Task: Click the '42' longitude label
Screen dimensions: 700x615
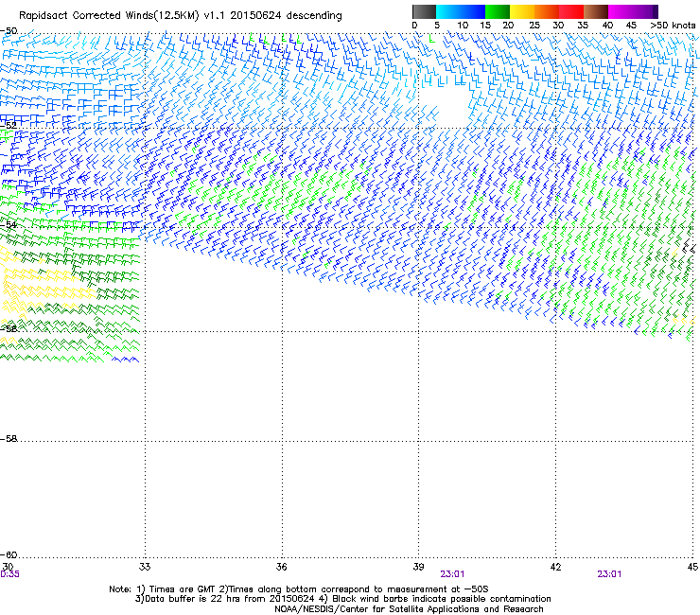Action: click(555, 567)
